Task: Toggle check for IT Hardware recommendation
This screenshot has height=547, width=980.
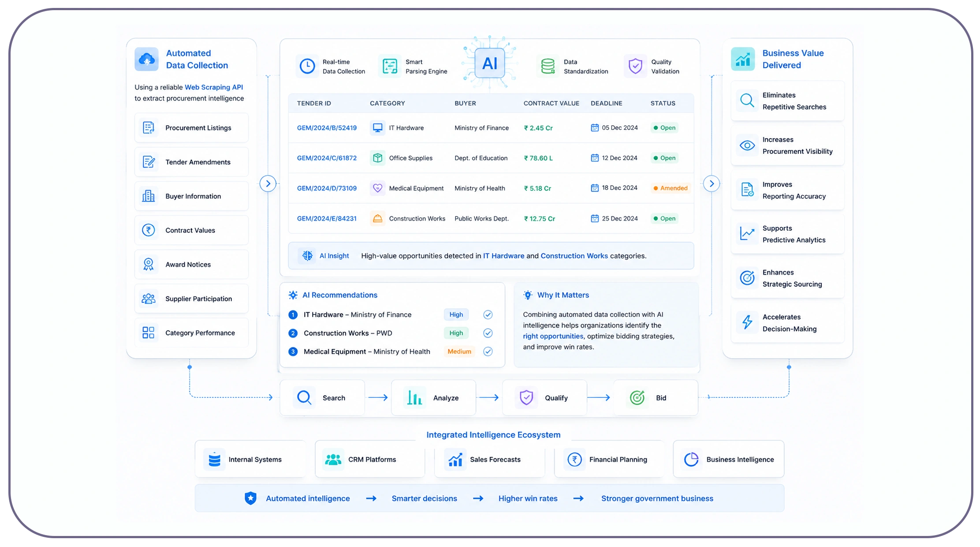Action: point(488,315)
